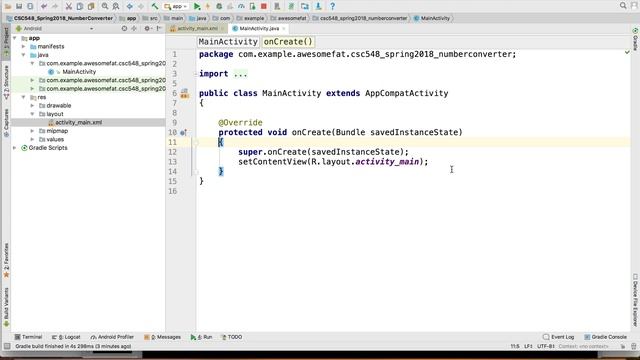The height and width of the screenshot is (360, 640).
Task: Open the Event Log
Action: point(559,337)
